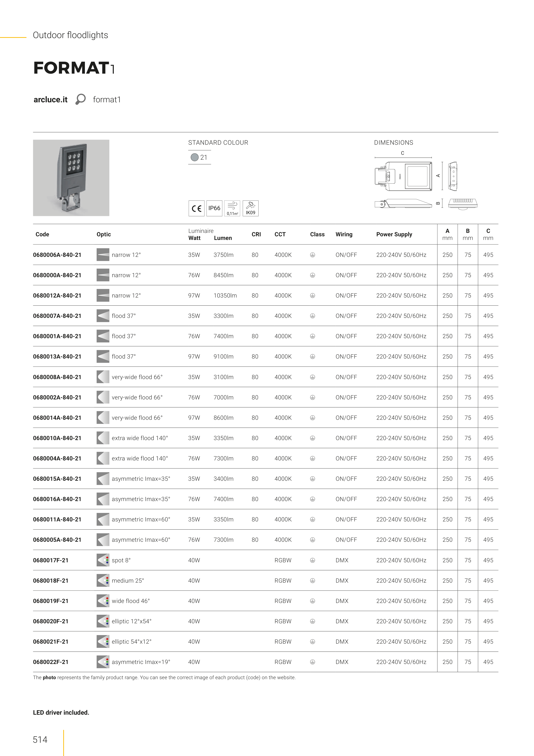Click the CE certification mark icon
The image size is (534, 756).
coord(196,208)
